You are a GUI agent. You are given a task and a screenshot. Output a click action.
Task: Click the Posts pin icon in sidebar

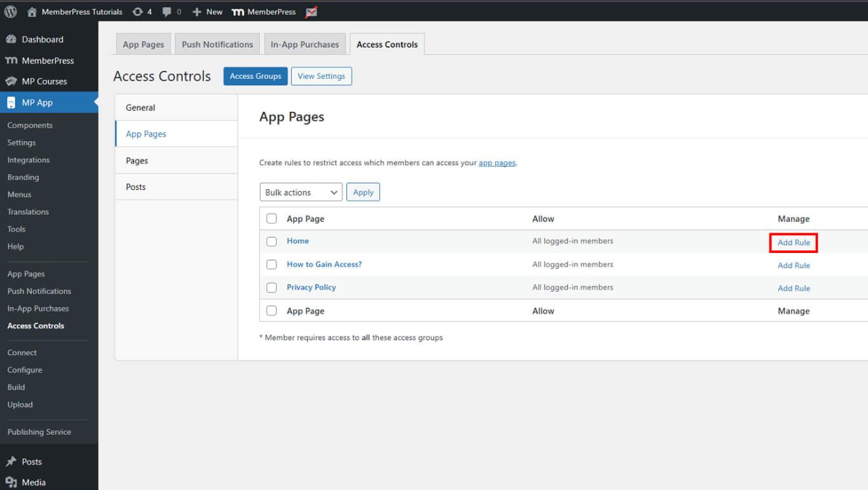tap(11, 462)
